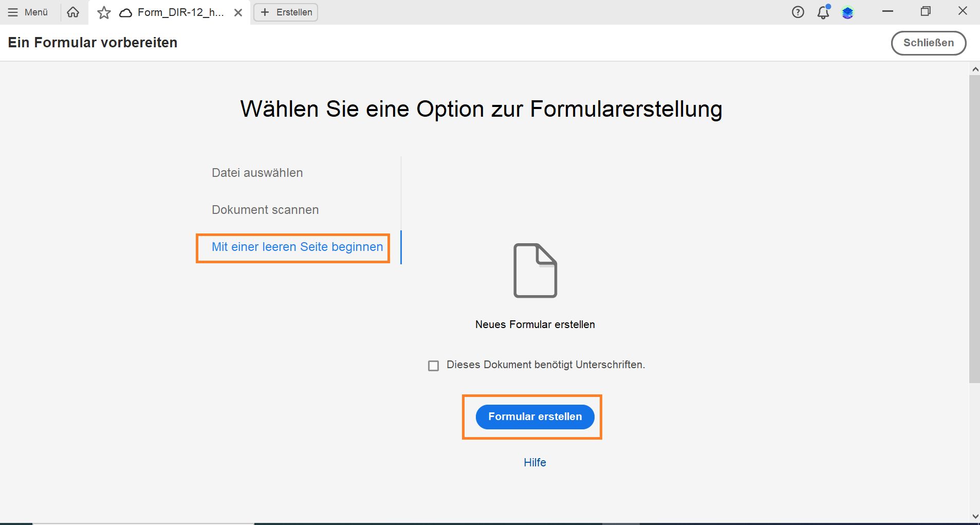The height and width of the screenshot is (525, 980).
Task: Open the Help question mark icon
Action: [x=798, y=12]
